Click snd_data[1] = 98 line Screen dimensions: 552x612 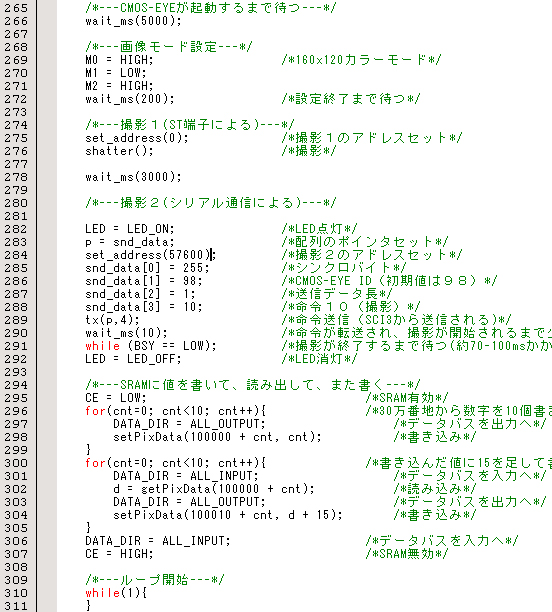(x=144, y=281)
